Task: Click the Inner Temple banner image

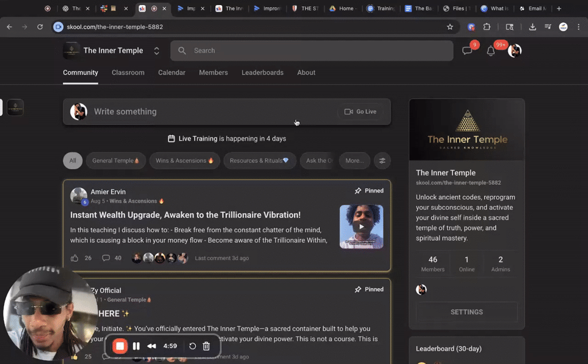Action: tap(466, 130)
